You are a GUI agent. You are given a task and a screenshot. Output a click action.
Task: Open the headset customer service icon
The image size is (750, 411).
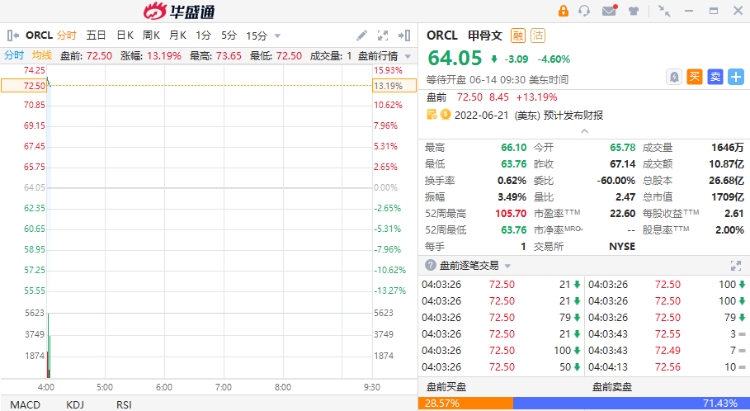pos(586,11)
